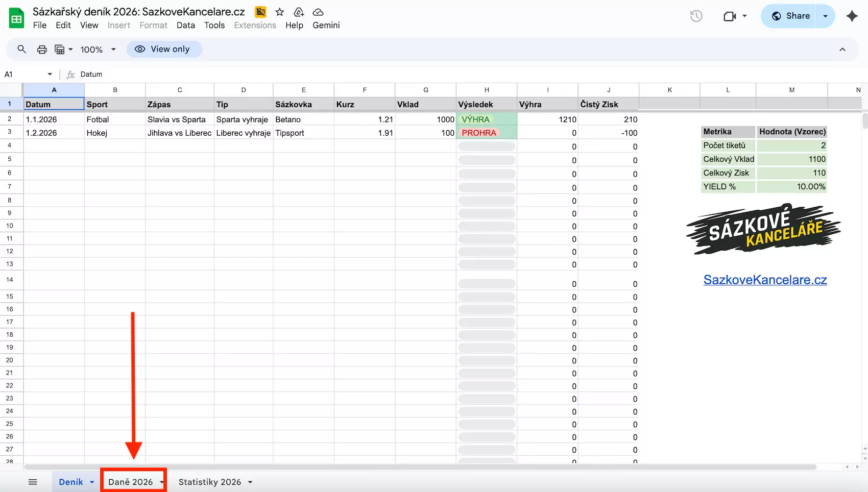Open version history via the clock icon
Image resolution: width=868 pixels, height=492 pixels.
click(695, 16)
